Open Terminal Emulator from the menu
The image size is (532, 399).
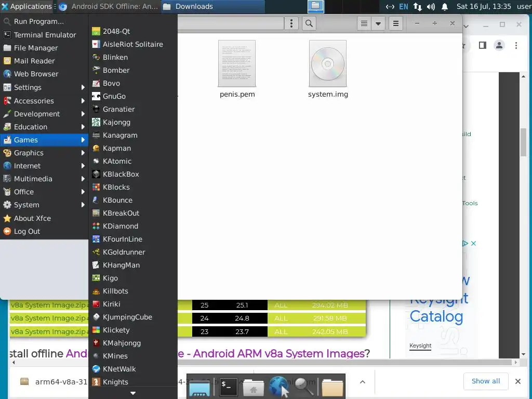click(x=44, y=35)
